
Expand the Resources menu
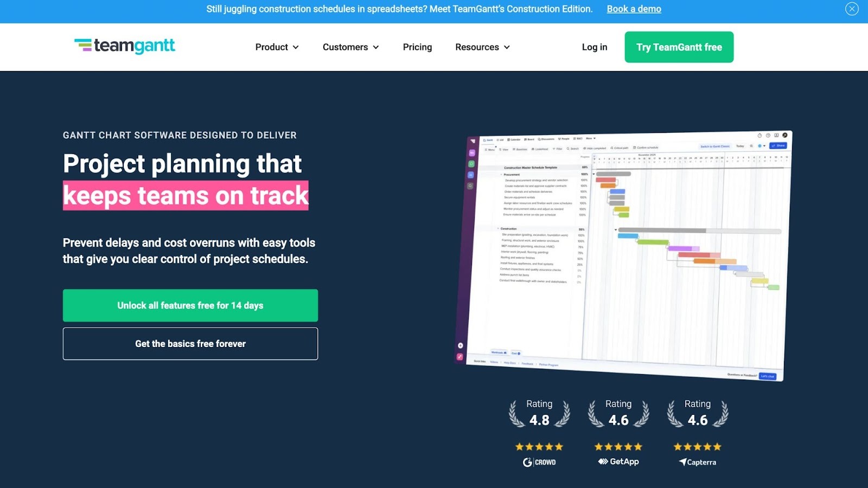[482, 47]
